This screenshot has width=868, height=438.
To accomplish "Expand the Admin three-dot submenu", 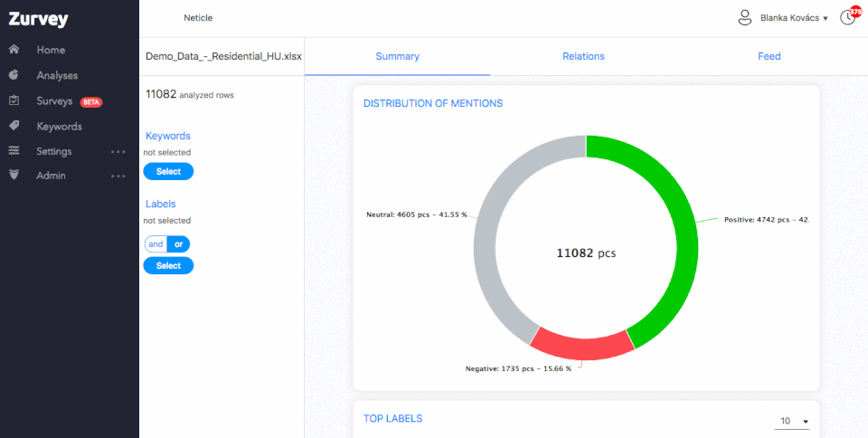I will click(x=118, y=176).
